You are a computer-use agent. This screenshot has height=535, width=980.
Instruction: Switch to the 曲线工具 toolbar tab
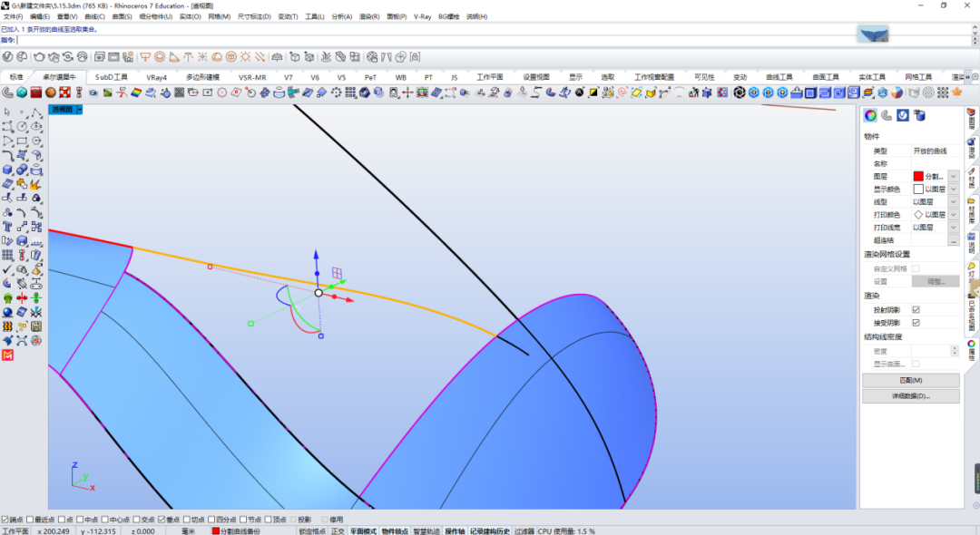point(779,77)
